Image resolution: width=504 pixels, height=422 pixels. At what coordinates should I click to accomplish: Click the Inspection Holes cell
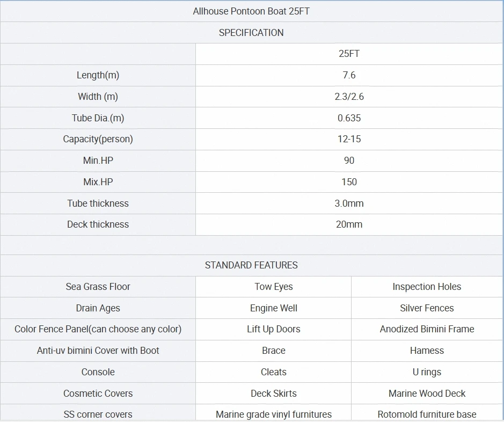(x=427, y=287)
